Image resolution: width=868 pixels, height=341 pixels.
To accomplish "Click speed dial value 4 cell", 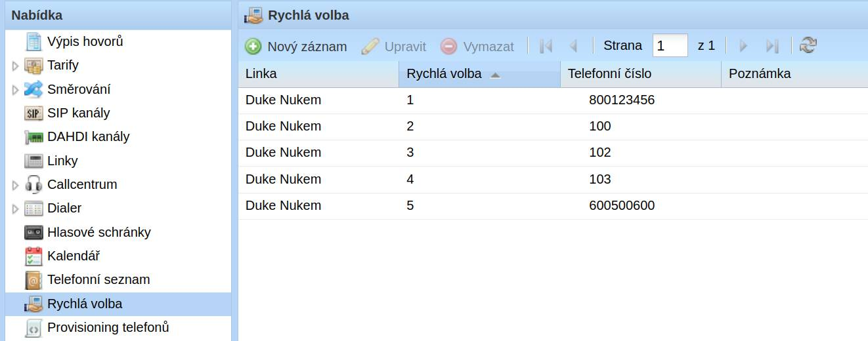I will coord(410,180).
